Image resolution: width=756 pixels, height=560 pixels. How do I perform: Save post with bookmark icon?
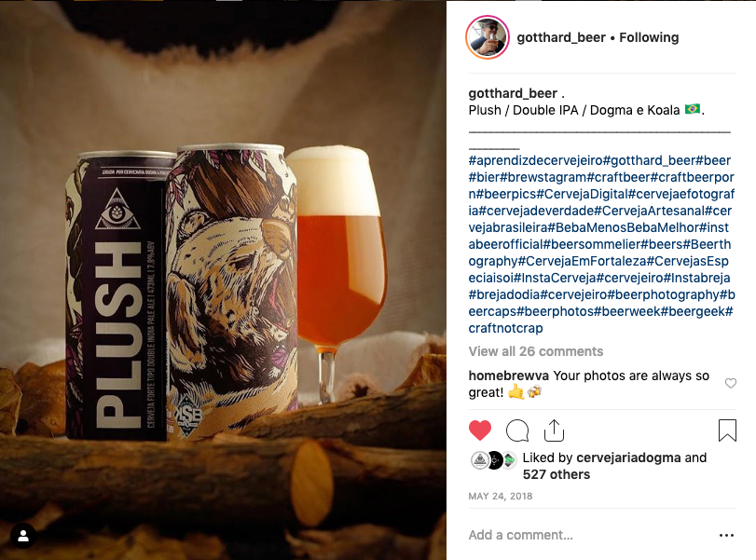pyautogui.click(x=727, y=430)
